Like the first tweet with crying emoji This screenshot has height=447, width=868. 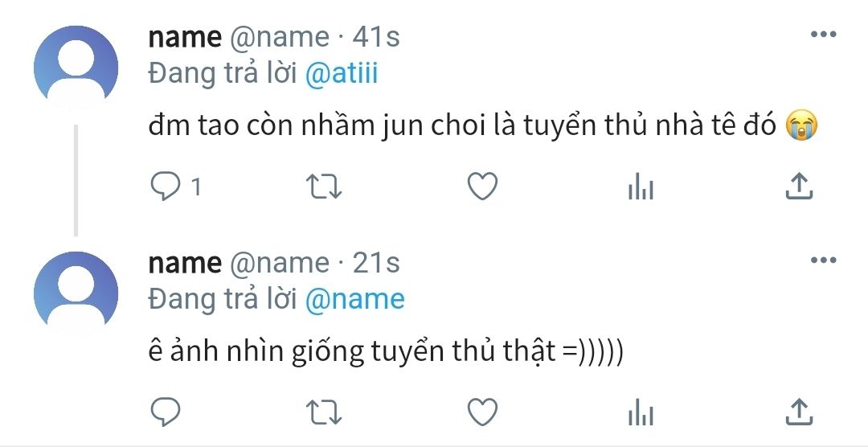(482, 187)
